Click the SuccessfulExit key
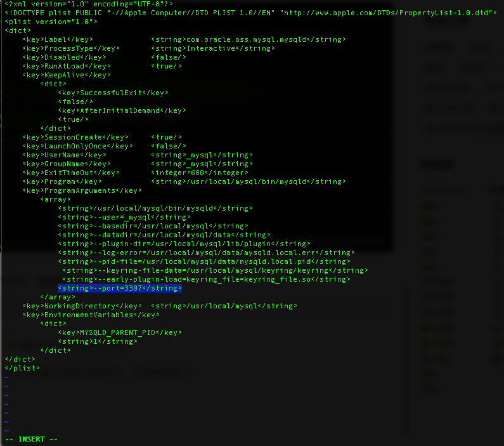Image resolution: width=504 pixels, height=446 pixels. [113, 93]
